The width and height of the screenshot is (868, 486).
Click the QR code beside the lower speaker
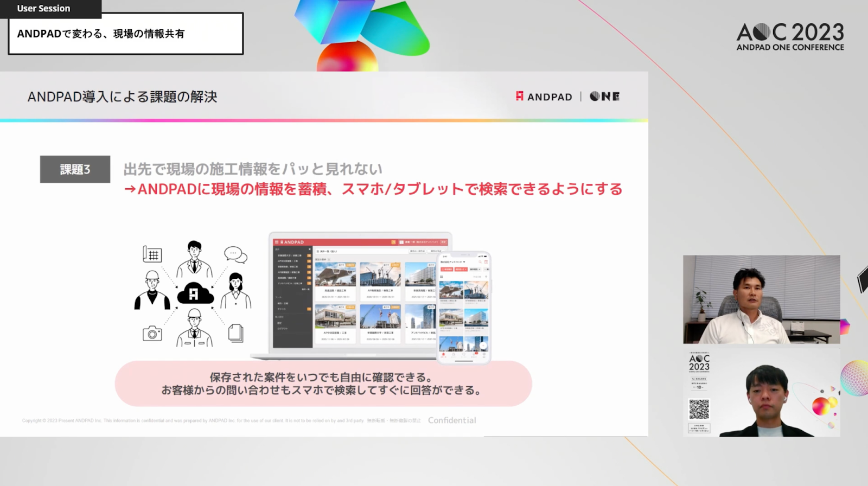[x=699, y=409]
